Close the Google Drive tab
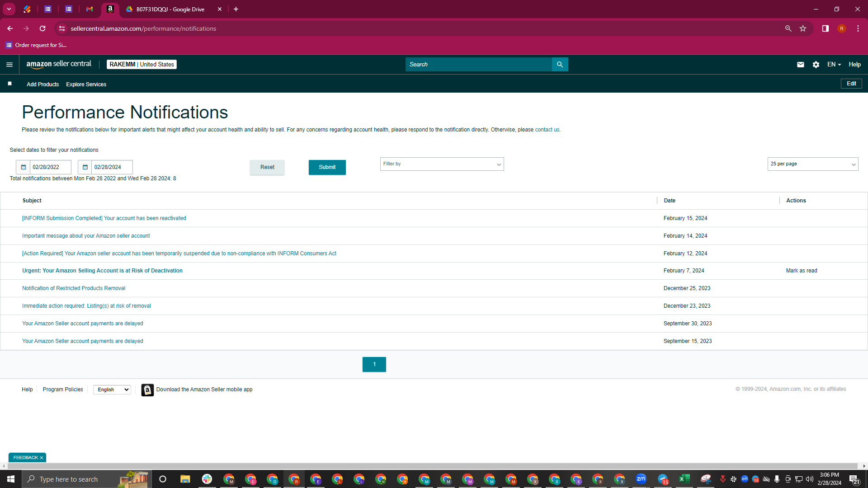 (x=220, y=9)
